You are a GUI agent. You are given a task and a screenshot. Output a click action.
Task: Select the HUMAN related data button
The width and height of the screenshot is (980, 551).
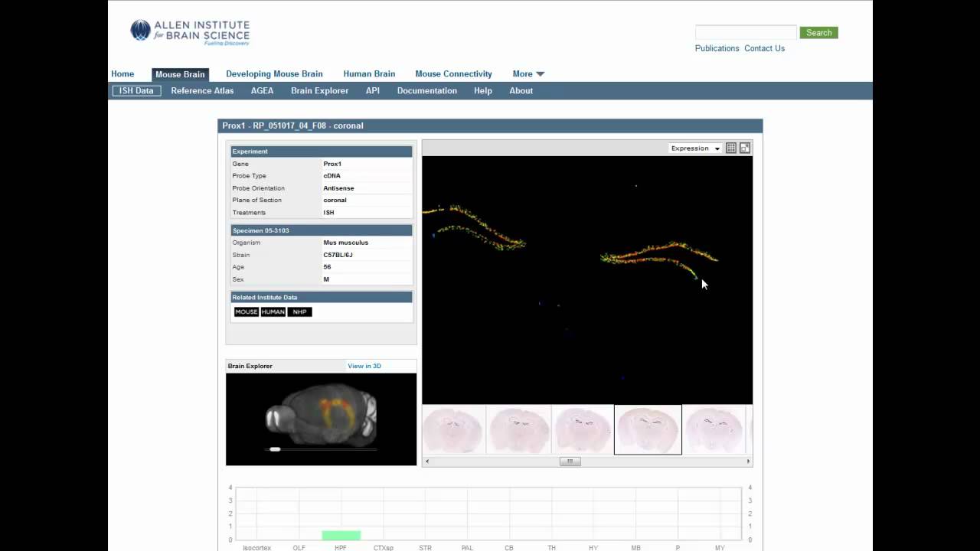pos(273,311)
